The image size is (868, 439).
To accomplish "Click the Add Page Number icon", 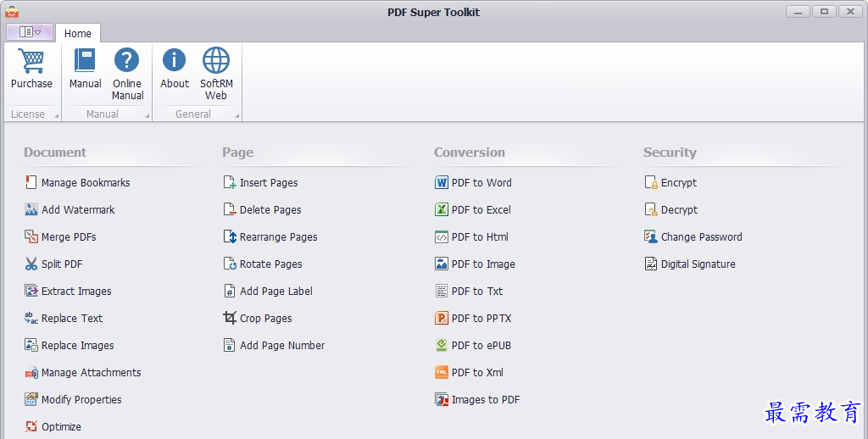I will tap(229, 345).
